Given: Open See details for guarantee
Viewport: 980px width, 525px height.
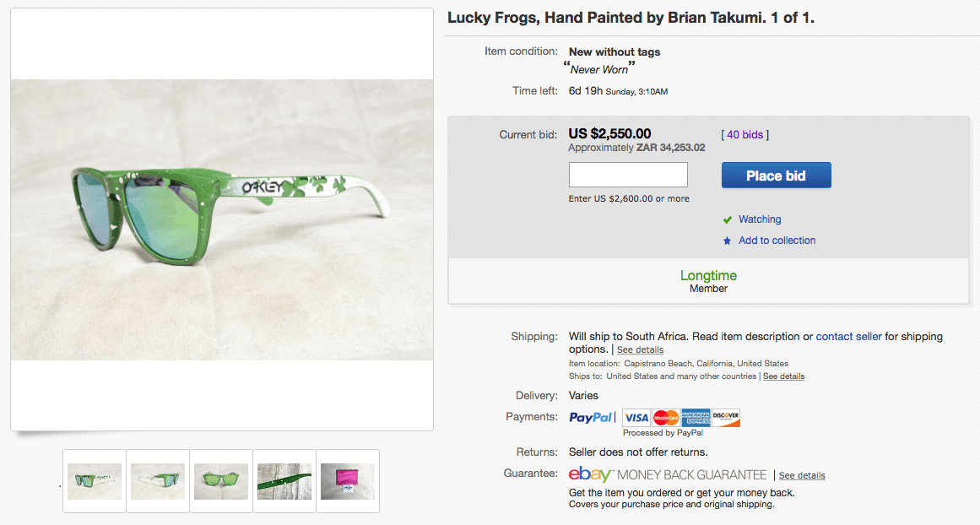Looking at the screenshot, I should point(802,475).
